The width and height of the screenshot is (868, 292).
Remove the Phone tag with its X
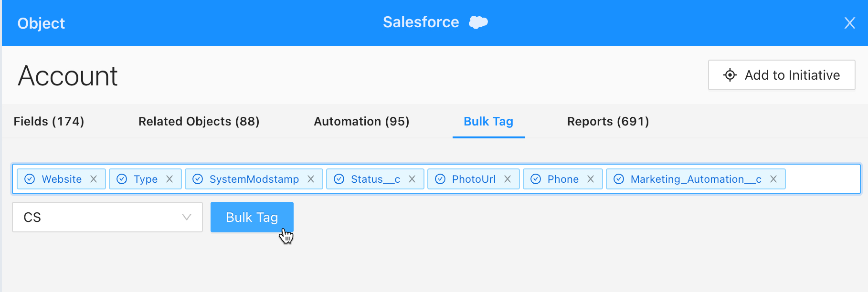point(591,179)
